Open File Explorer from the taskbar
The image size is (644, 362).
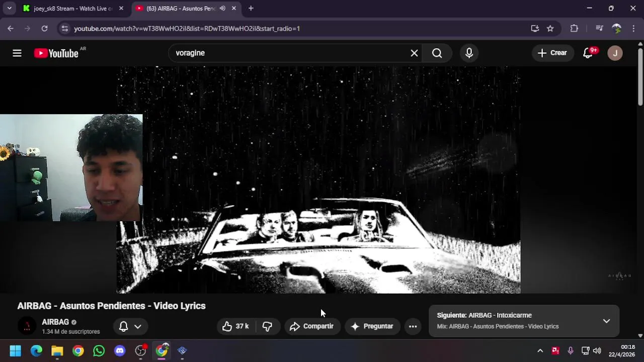57,350
